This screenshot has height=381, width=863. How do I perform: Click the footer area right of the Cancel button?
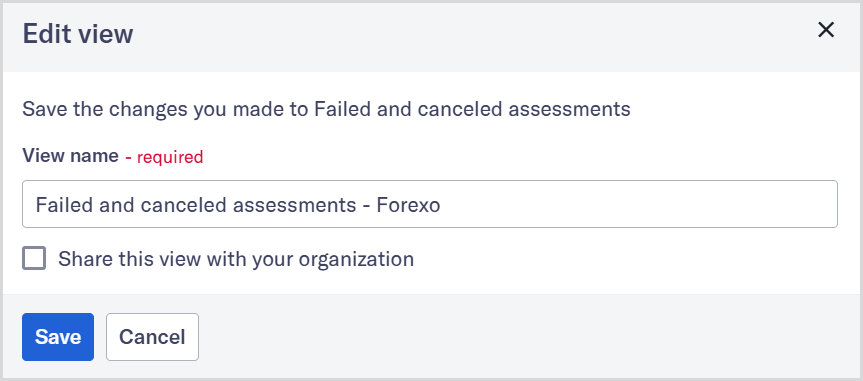click(528, 337)
